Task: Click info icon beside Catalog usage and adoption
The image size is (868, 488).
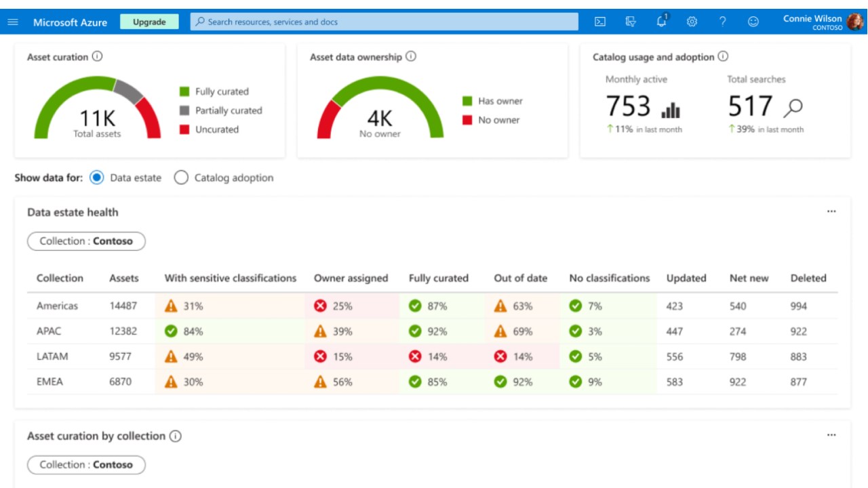Action: coord(723,57)
